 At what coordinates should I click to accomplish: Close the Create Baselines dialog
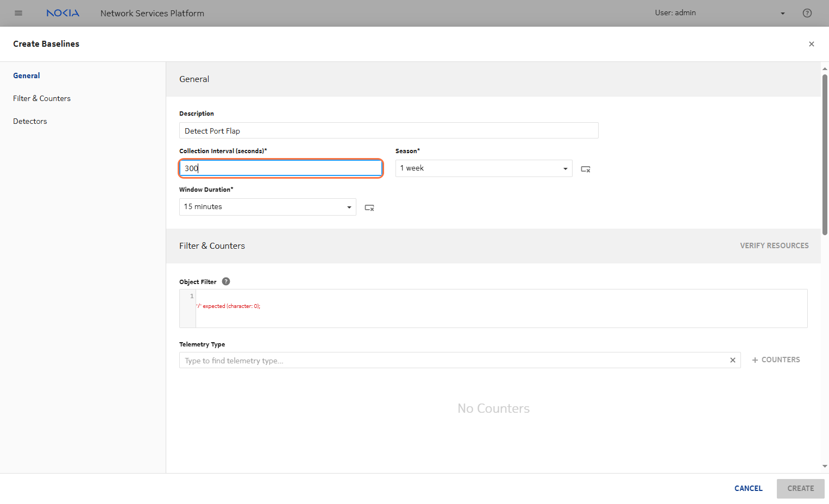tap(811, 44)
